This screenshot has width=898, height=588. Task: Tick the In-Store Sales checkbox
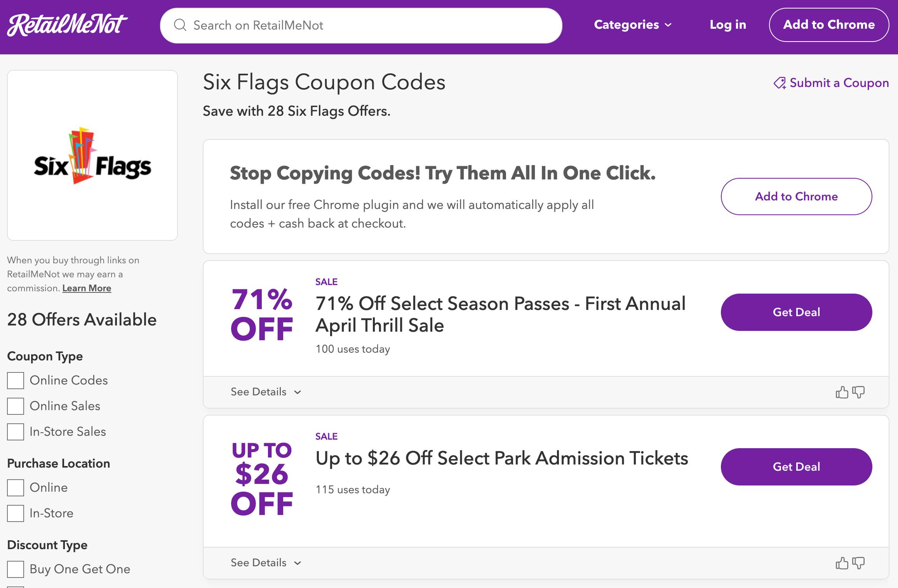pos(16,432)
